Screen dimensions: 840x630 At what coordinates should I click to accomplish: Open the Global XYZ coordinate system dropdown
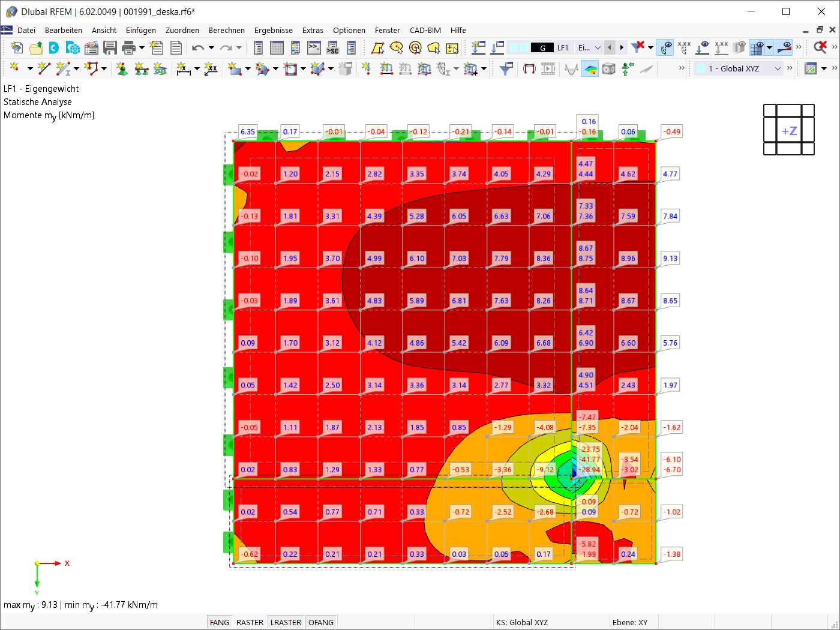coord(778,68)
